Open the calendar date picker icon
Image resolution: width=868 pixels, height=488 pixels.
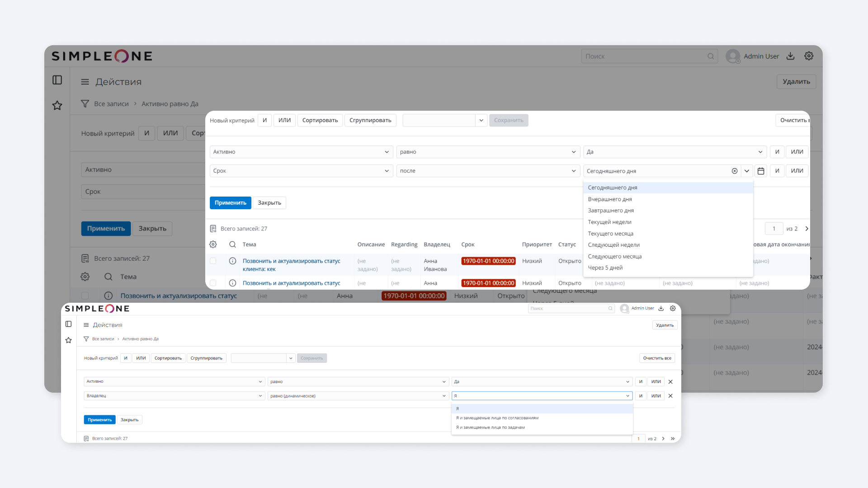pos(761,171)
